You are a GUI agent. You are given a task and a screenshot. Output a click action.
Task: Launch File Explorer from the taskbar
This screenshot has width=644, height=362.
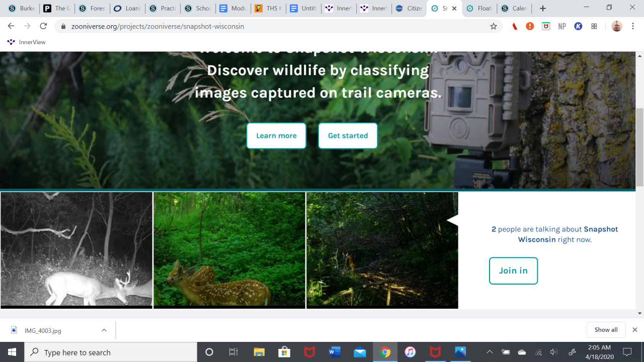point(259,352)
